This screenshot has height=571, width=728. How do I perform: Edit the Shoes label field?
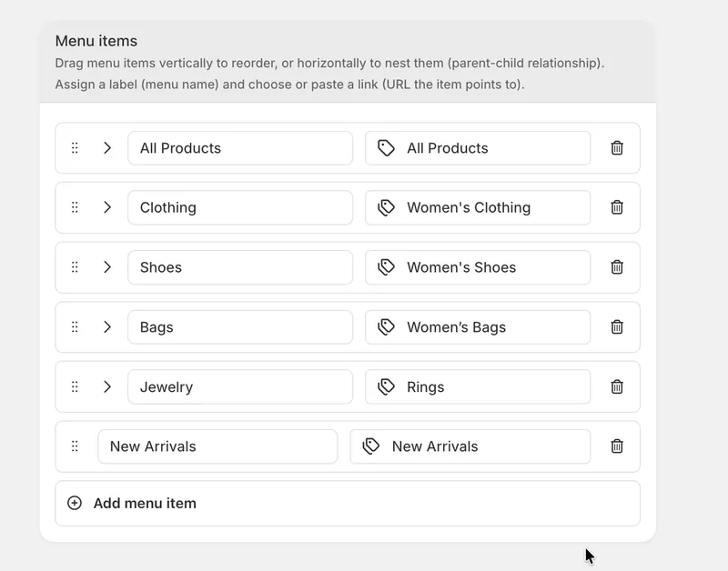240,267
